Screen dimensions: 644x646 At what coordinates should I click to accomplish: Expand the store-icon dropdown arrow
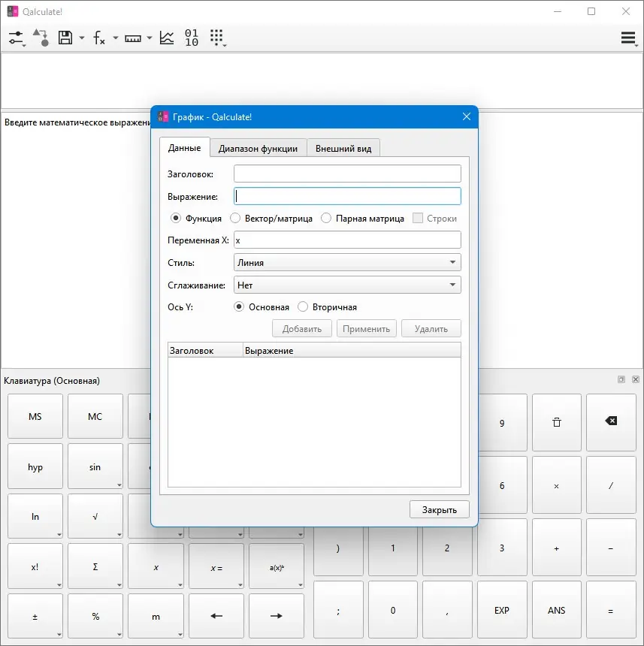[x=82, y=38]
